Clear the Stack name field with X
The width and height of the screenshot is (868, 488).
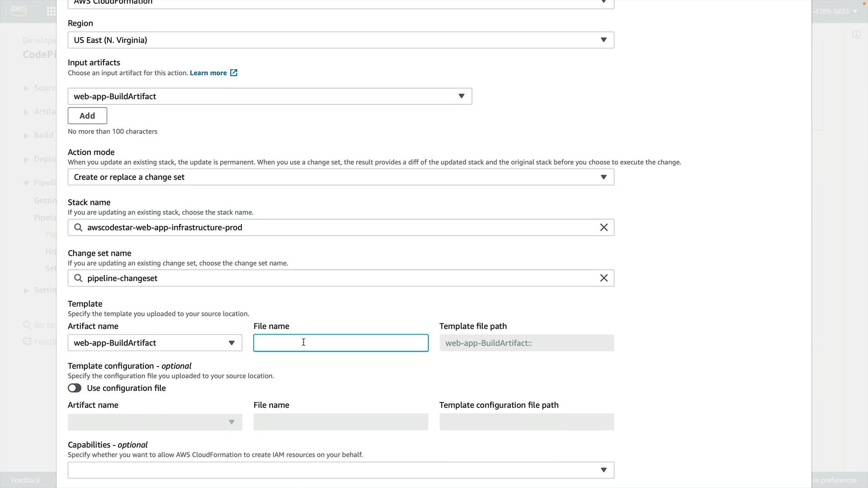[604, 227]
